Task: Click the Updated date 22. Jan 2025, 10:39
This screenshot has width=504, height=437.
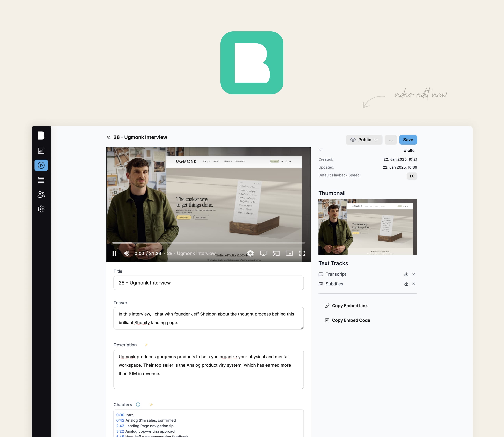Action: [400, 167]
